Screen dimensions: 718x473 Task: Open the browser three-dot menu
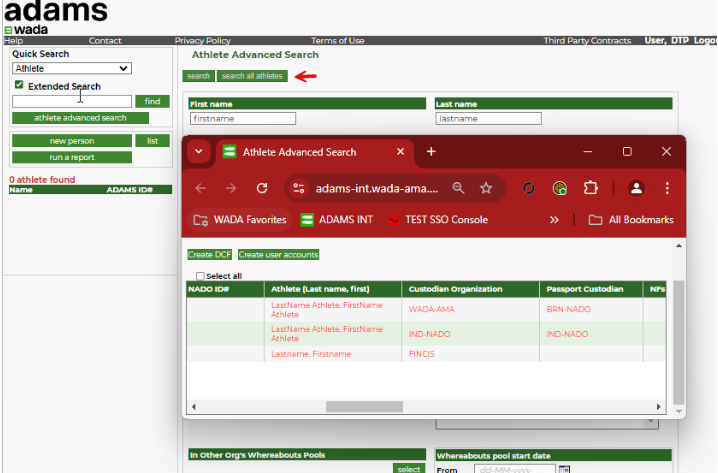tap(667, 188)
